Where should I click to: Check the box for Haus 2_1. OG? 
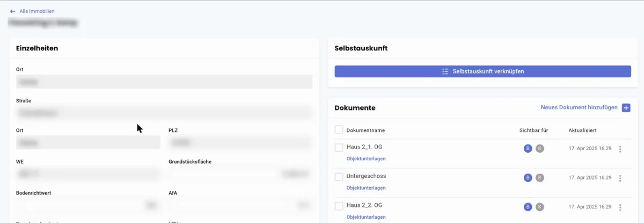click(339, 147)
